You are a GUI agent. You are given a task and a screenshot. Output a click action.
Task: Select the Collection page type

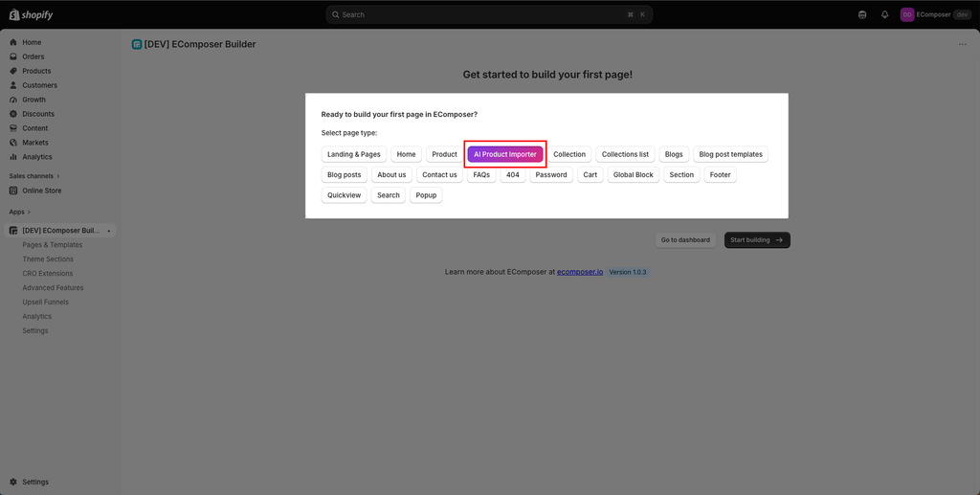pos(569,154)
